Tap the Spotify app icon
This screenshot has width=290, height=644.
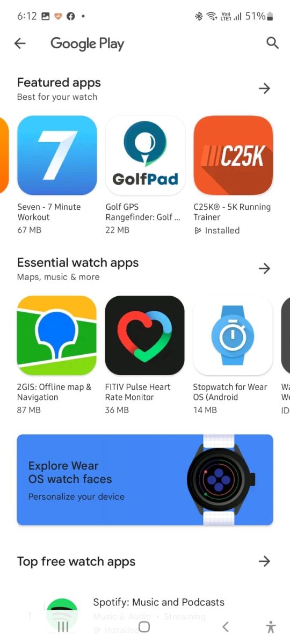tap(62, 614)
